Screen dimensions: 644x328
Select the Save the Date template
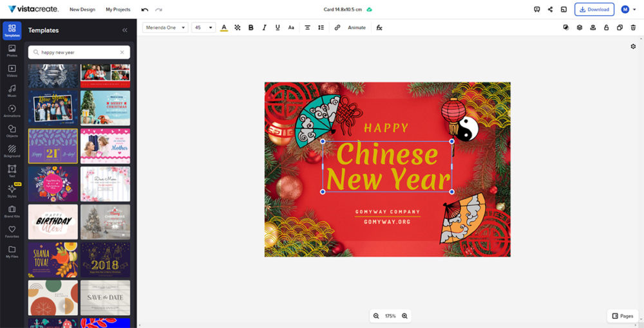105,298
